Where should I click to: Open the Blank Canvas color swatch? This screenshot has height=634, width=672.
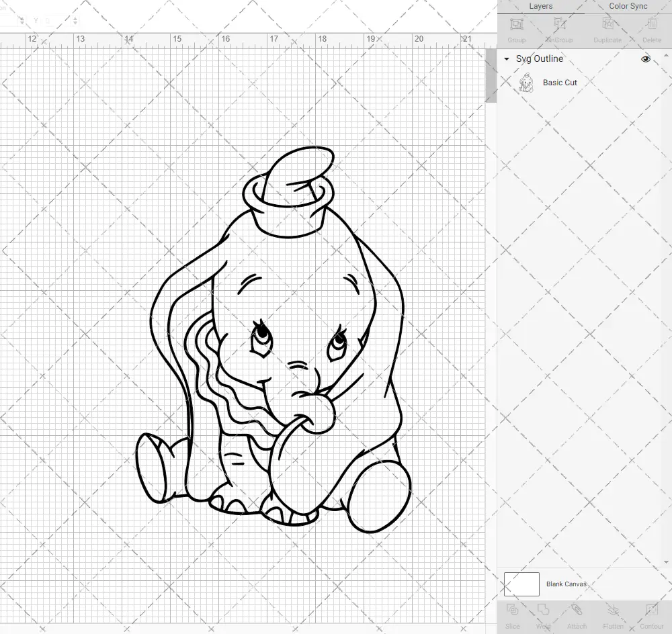pyautogui.click(x=521, y=584)
